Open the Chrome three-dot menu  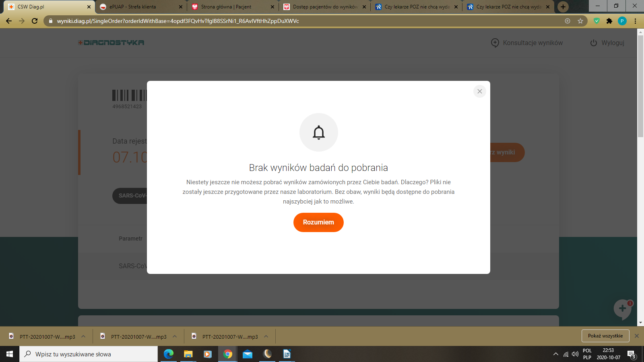point(635,21)
